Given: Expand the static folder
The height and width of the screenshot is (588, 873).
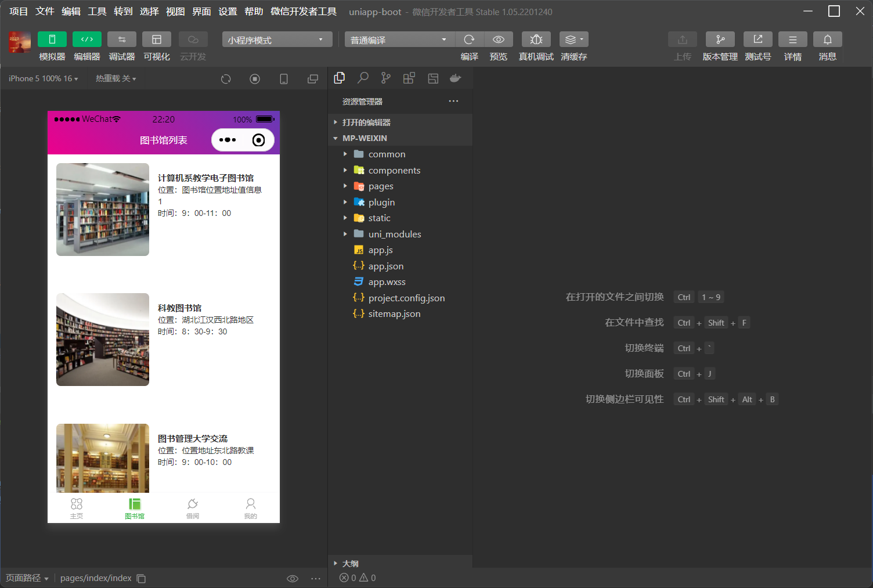Looking at the screenshot, I should [x=400, y=218].
